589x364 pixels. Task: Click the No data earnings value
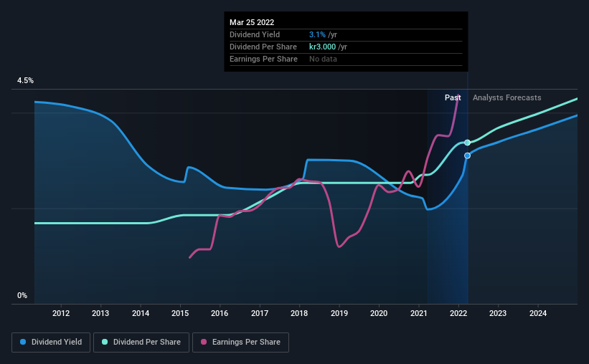[x=323, y=59]
